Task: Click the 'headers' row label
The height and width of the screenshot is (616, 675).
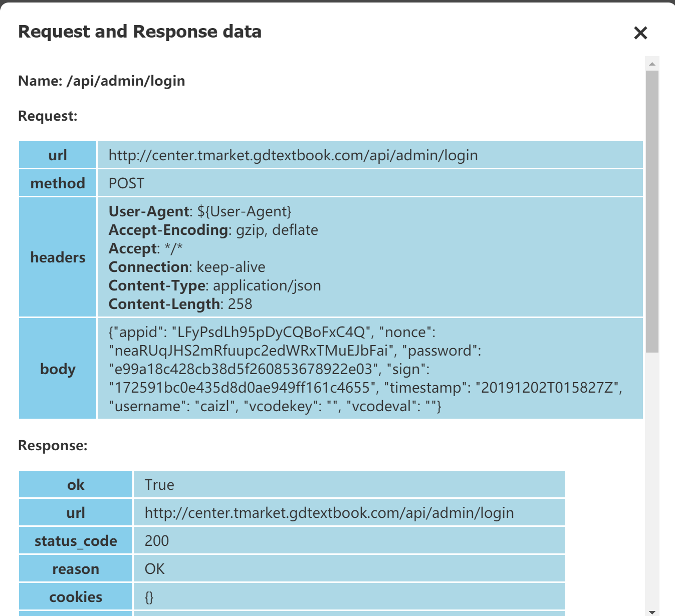Action: [58, 257]
